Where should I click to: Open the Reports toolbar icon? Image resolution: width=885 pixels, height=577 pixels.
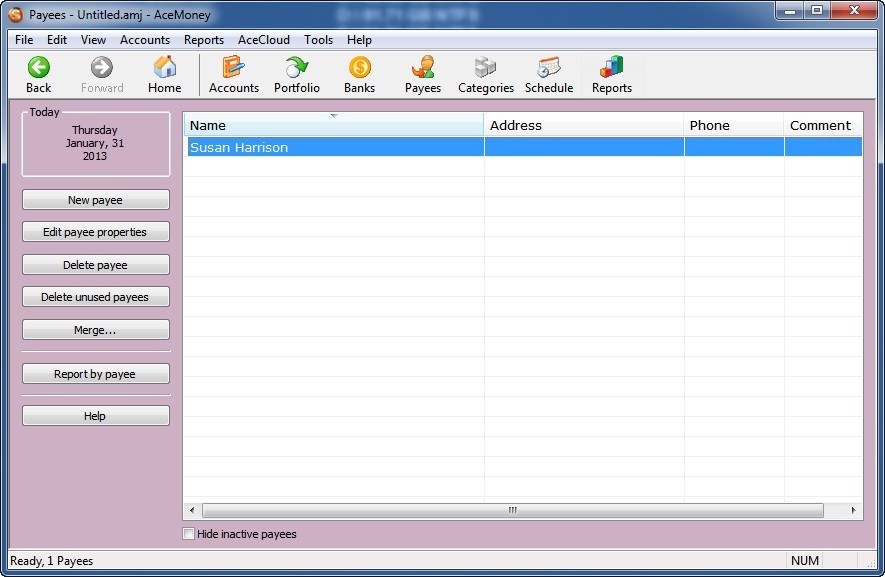(x=611, y=73)
